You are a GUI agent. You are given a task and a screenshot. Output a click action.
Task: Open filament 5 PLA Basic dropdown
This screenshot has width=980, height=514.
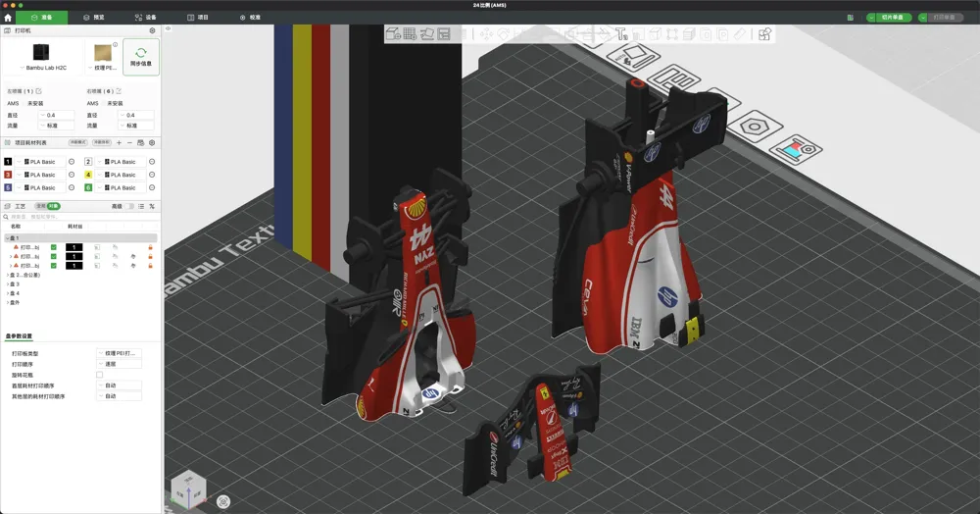point(40,187)
